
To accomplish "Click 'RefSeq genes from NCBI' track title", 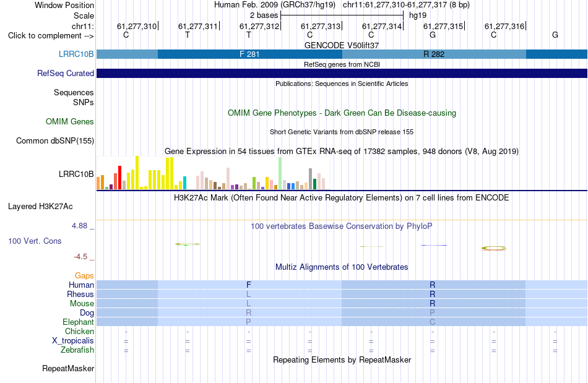I will 342,64.
